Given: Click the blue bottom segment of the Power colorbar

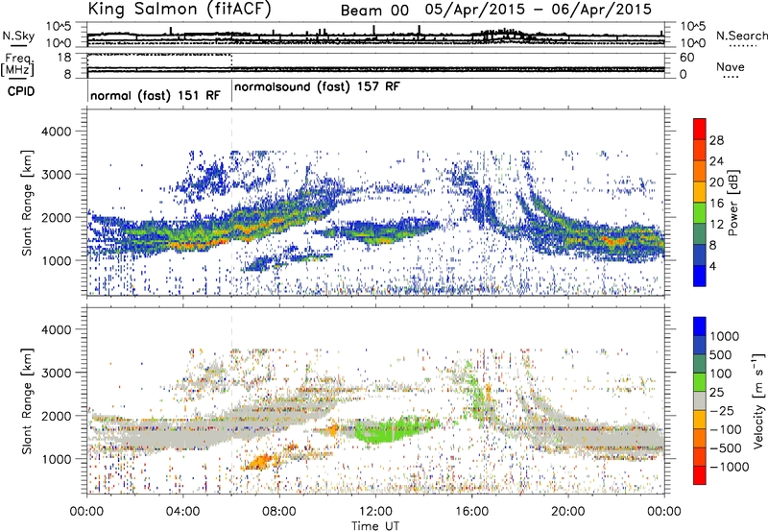Looking at the screenshot, I should (700, 276).
